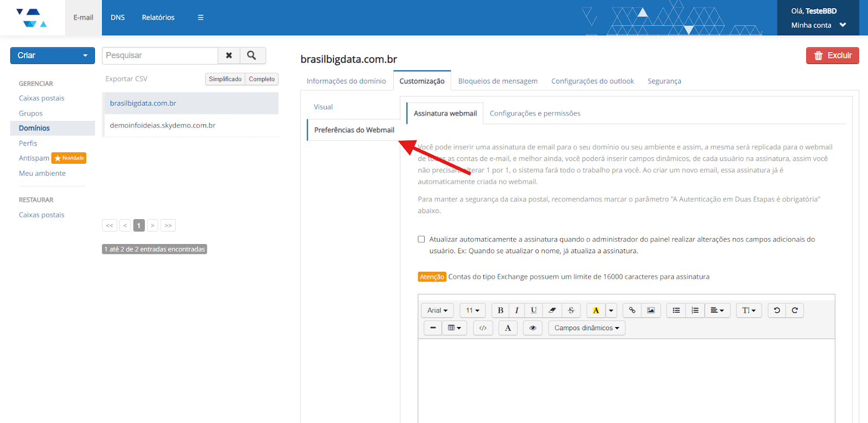Open the Configurações e permissões tab
The height and width of the screenshot is (423, 868).
tap(535, 113)
